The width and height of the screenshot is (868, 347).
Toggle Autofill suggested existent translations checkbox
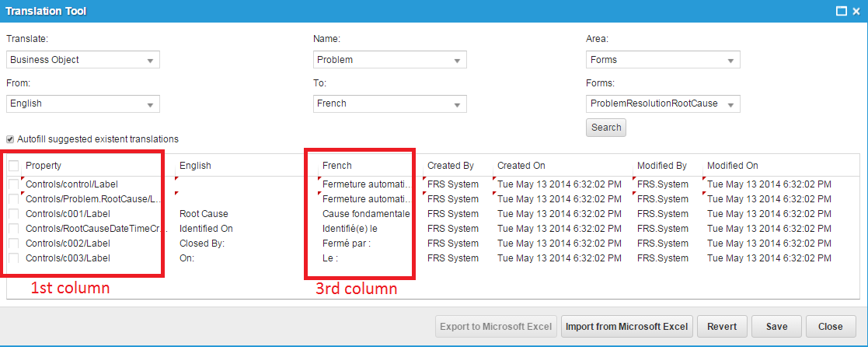pos(11,139)
